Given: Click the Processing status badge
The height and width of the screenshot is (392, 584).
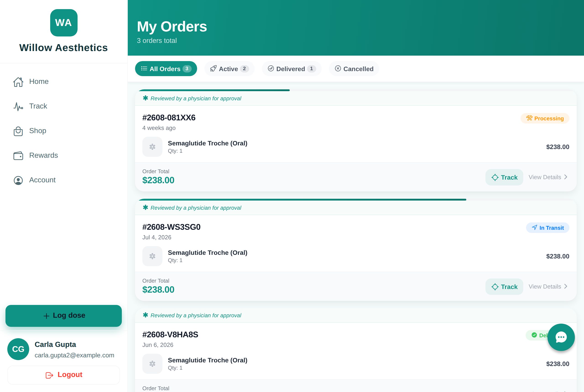Looking at the screenshot, I should coord(545,118).
